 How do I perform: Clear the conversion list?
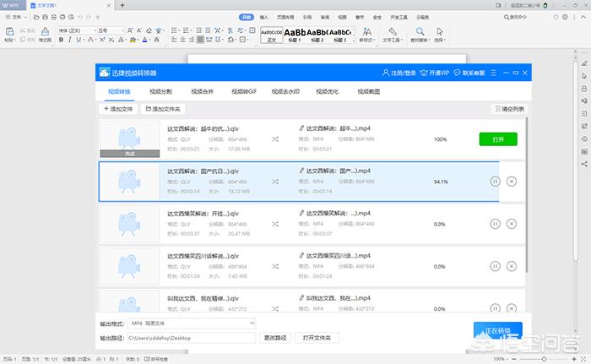coord(509,109)
